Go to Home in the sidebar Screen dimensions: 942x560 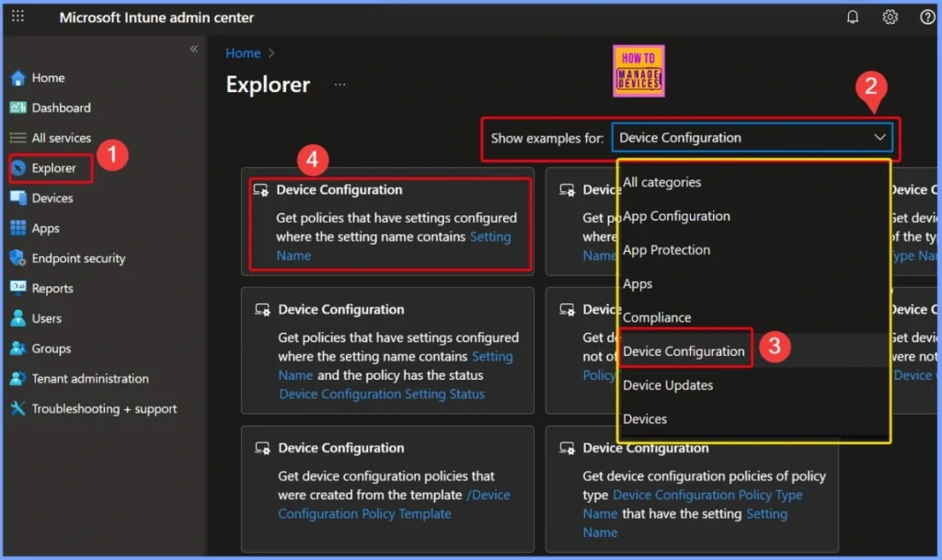pyautogui.click(x=48, y=78)
